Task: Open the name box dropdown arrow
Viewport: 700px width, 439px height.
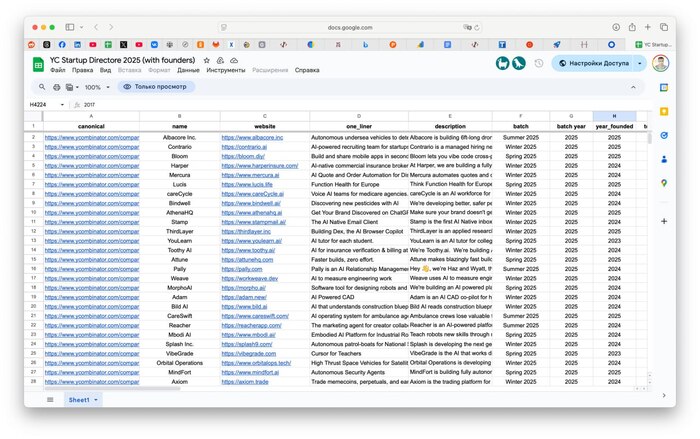Action: tap(62, 105)
